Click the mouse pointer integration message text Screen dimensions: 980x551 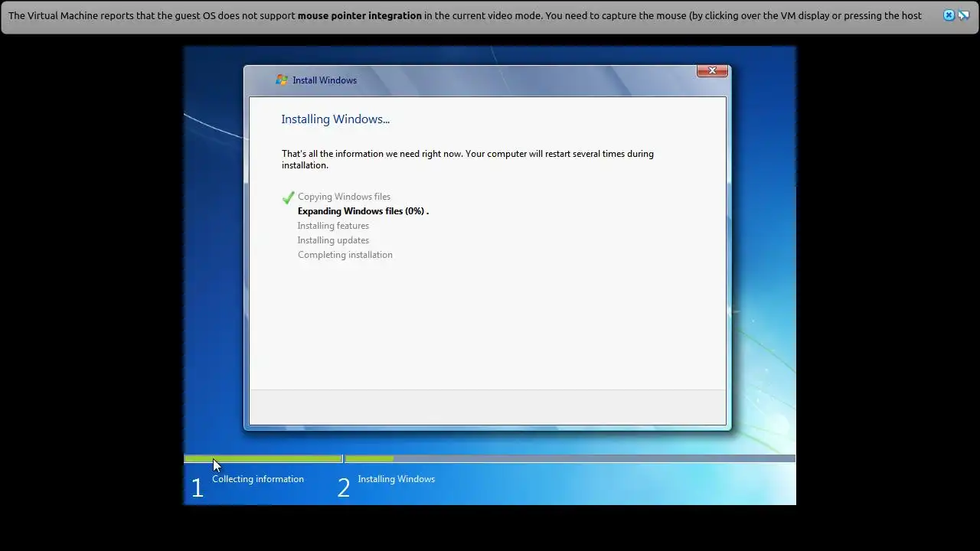465,15
